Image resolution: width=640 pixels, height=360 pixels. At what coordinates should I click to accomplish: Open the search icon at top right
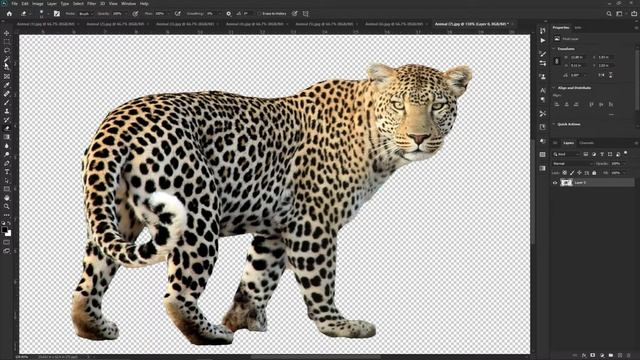(x=609, y=13)
